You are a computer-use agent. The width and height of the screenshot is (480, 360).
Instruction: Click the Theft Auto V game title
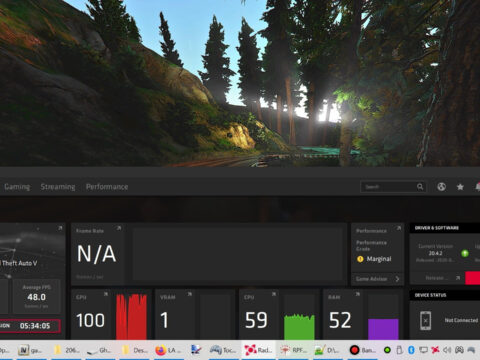pos(19,263)
